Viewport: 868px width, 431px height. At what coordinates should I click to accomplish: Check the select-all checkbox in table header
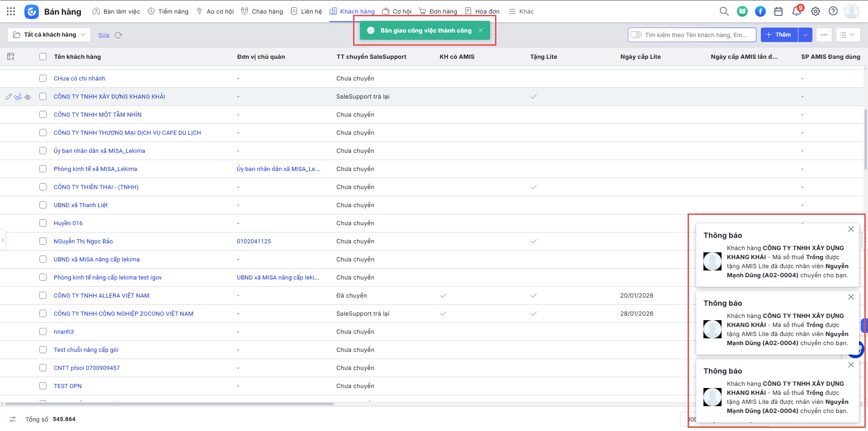[43, 57]
